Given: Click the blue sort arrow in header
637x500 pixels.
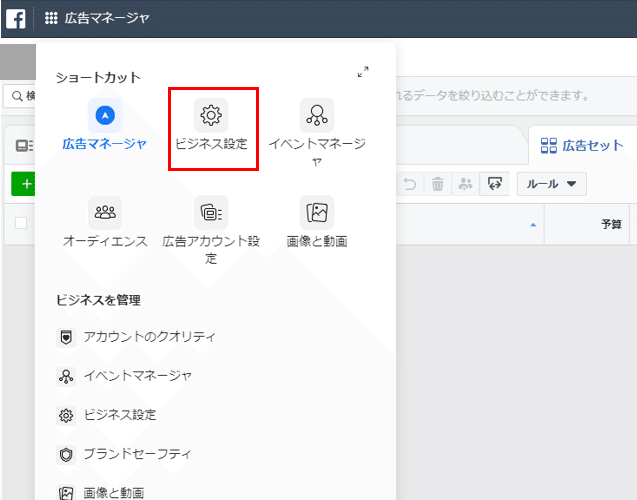Looking at the screenshot, I should click(533, 225).
